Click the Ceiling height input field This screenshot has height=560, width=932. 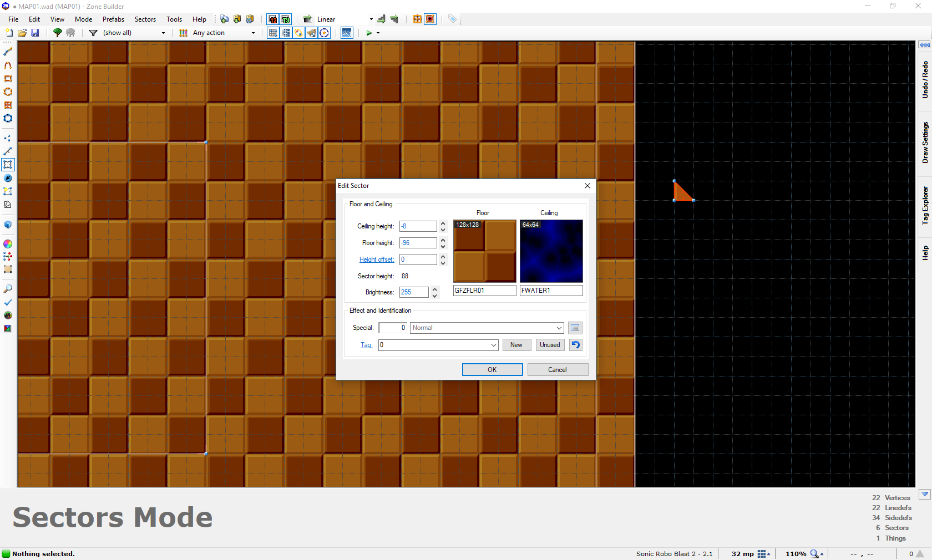418,226
